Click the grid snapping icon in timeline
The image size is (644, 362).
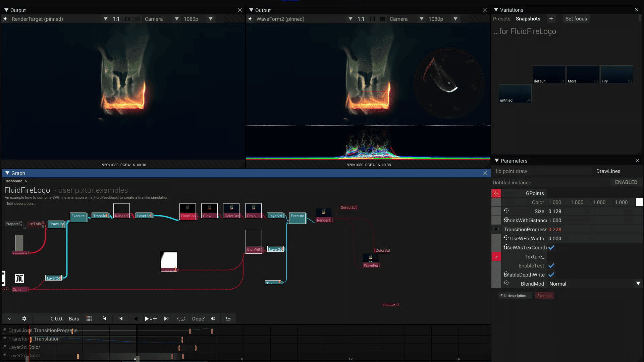(x=89, y=319)
